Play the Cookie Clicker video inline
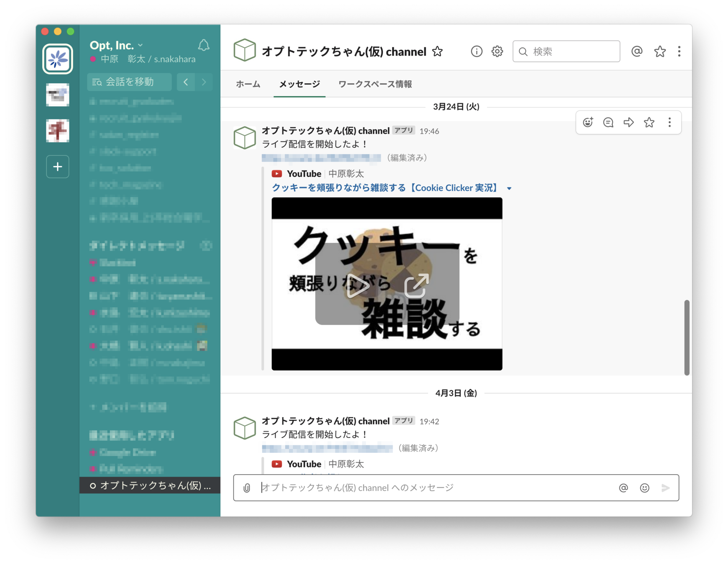This screenshot has height=564, width=728. coord(358,286)
